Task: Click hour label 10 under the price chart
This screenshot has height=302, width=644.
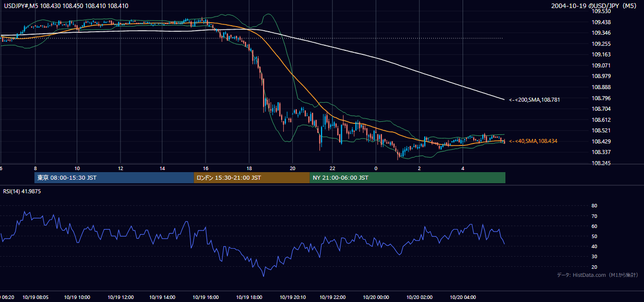Action: tap(77, 168)
